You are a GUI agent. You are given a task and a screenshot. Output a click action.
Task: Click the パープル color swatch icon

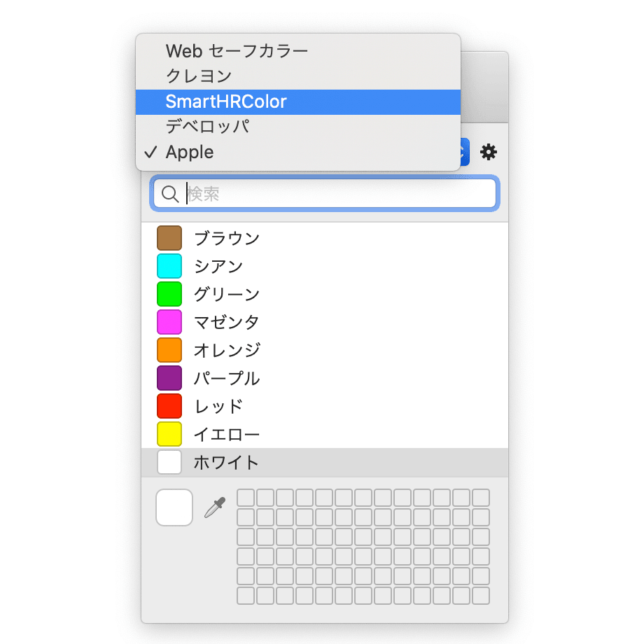tap(169, 378)
